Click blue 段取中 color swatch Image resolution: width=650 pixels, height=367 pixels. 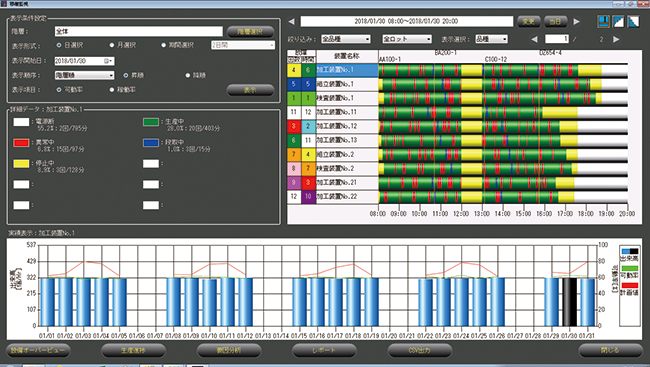pos(151,143)
